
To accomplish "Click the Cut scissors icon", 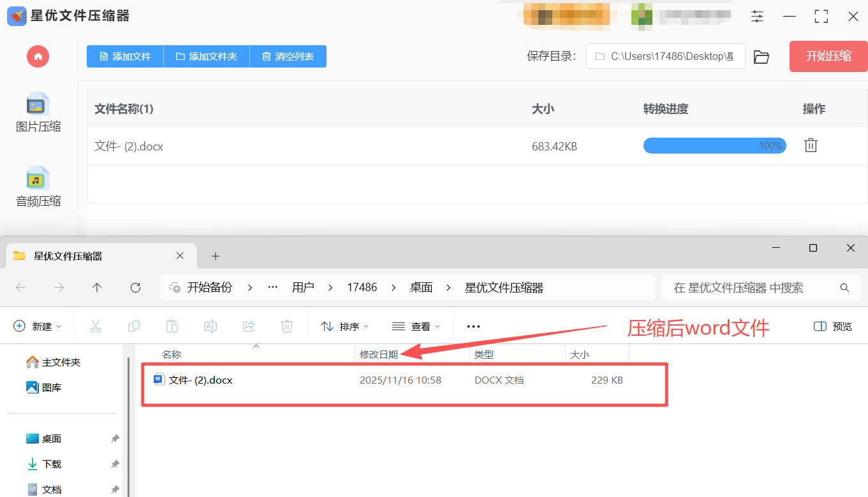I will 96,326.
